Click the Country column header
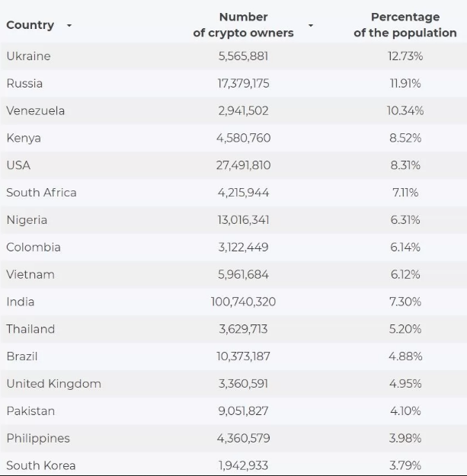The image size is (467, 476). pyautogui.click(x=30, y=25)
